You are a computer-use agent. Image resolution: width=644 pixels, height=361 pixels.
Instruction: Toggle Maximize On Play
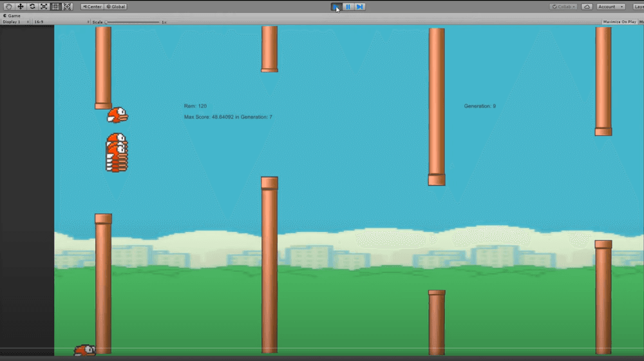[x=620, y=22]
